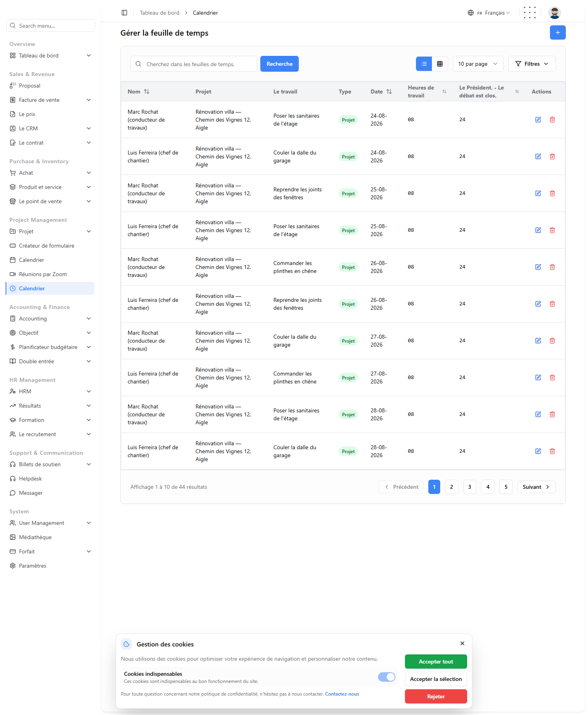Open Proposal in the sidebar
Viewport: 588px width, 715px height.
coord(50,86)
